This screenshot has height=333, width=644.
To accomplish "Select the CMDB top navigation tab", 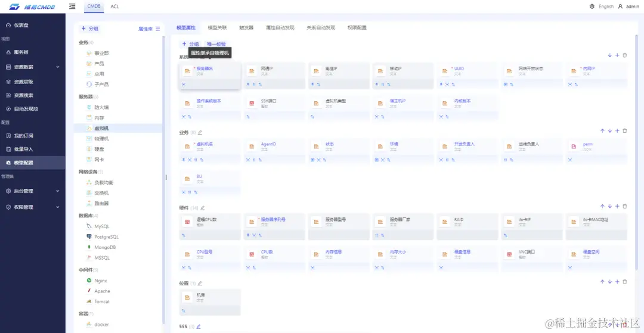I will (94, 6).
